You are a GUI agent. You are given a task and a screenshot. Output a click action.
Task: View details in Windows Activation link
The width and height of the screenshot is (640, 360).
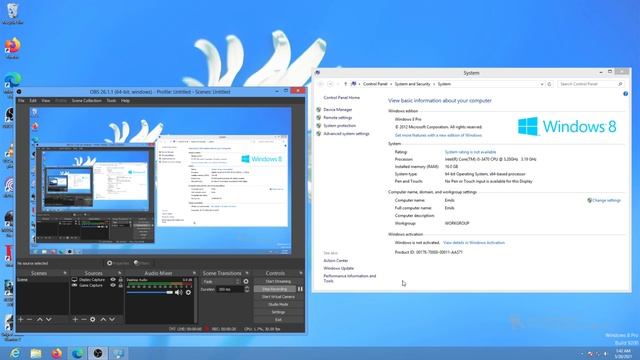click(x=474, y=242)
